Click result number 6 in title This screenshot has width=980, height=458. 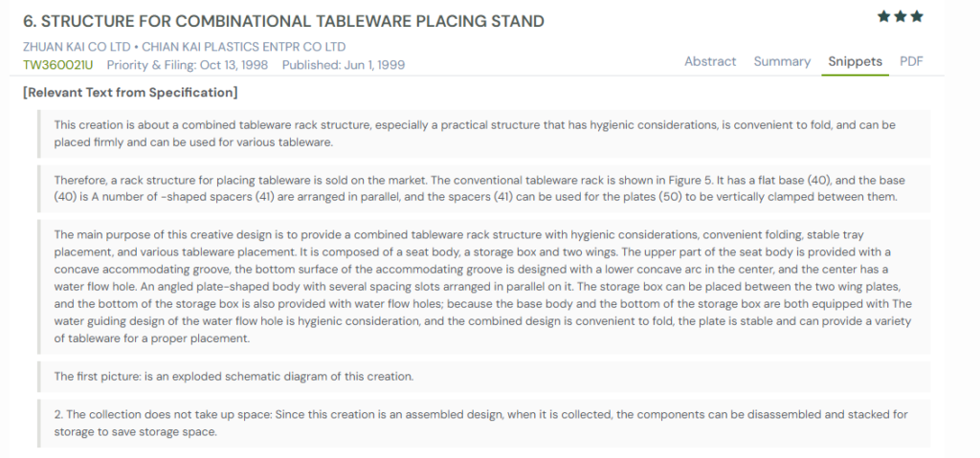click(x=29, y=21)
